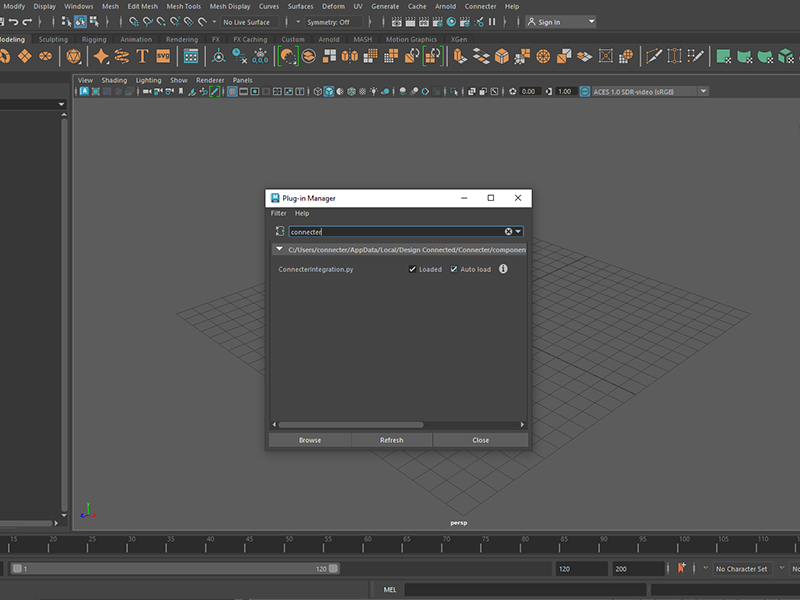Viewport: 800px width, 600px height.
Task: Uncheck Auto load for ConnecterIntegration.py
Action: point(454,269)
